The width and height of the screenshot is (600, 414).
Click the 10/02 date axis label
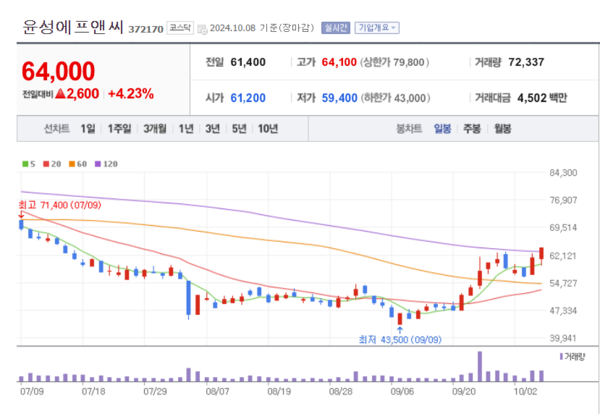tap(525, 392)
